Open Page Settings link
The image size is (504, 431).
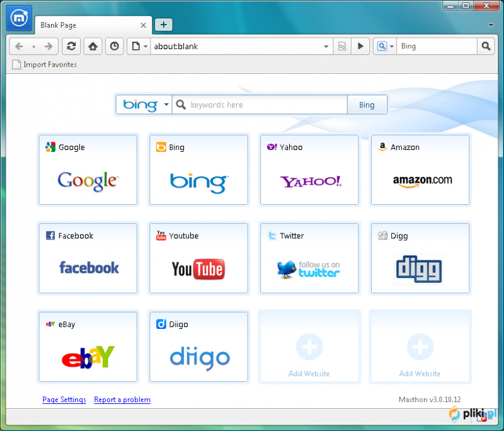(x=64, y=399)
